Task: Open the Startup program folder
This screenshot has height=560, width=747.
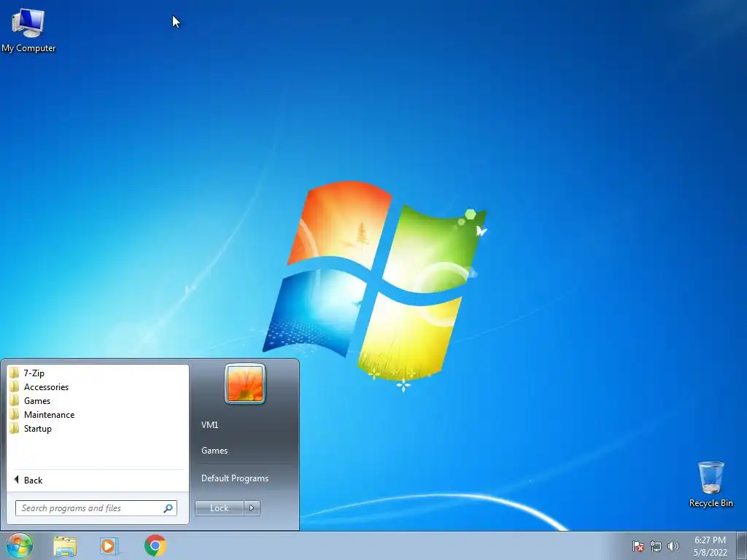Action: (x=98, y=428)
